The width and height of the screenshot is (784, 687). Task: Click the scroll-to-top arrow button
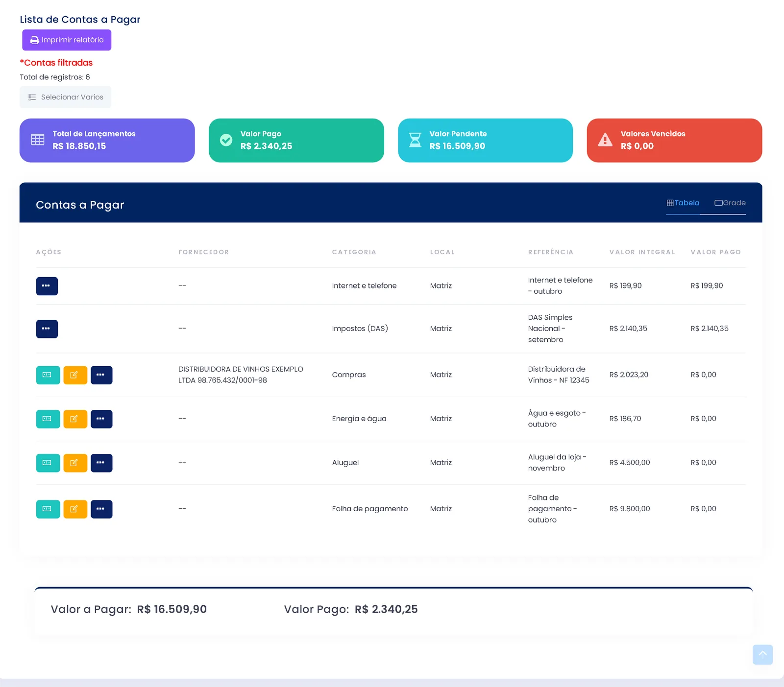point(763,655)
